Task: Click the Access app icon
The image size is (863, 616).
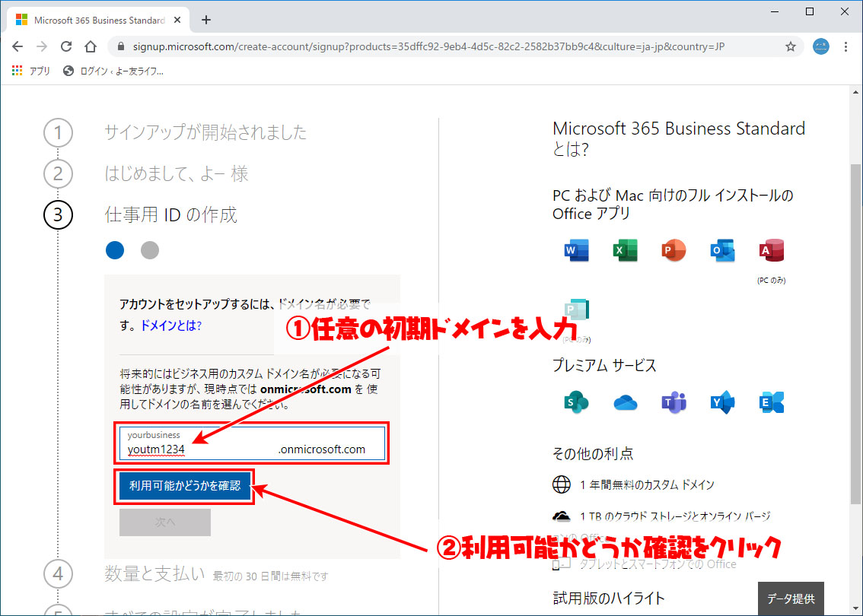Action: tap(771, 250)
